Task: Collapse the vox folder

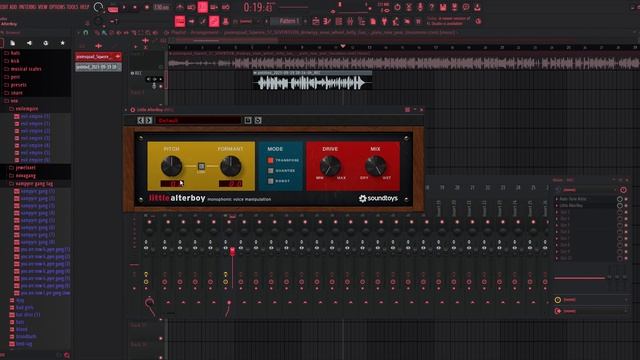Action: point(11,101)
